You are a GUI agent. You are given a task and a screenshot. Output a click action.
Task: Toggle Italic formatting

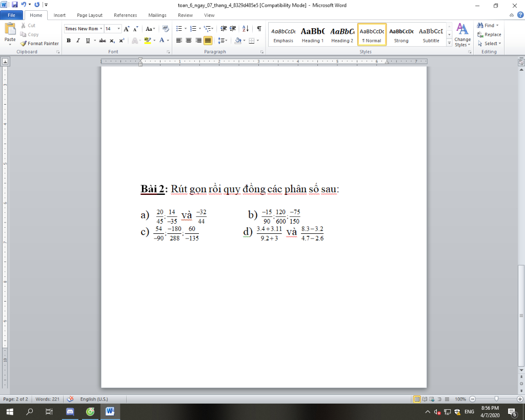[78, 41]
